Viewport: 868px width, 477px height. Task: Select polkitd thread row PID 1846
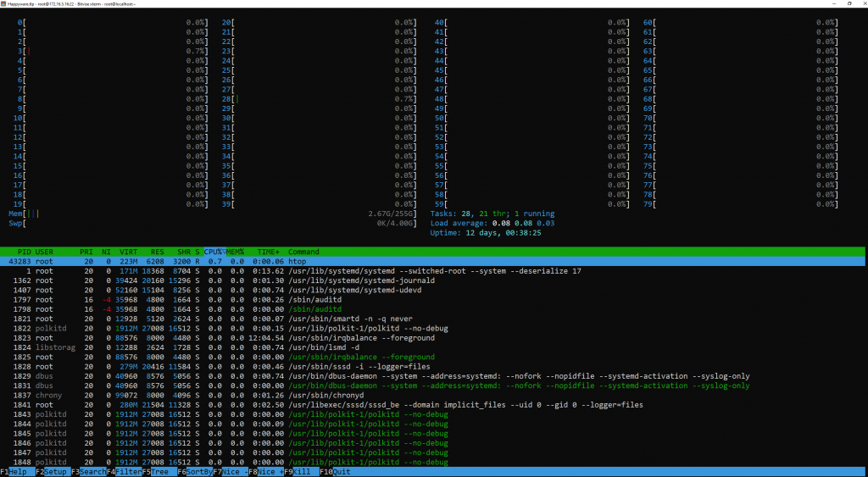pos(434,443)
